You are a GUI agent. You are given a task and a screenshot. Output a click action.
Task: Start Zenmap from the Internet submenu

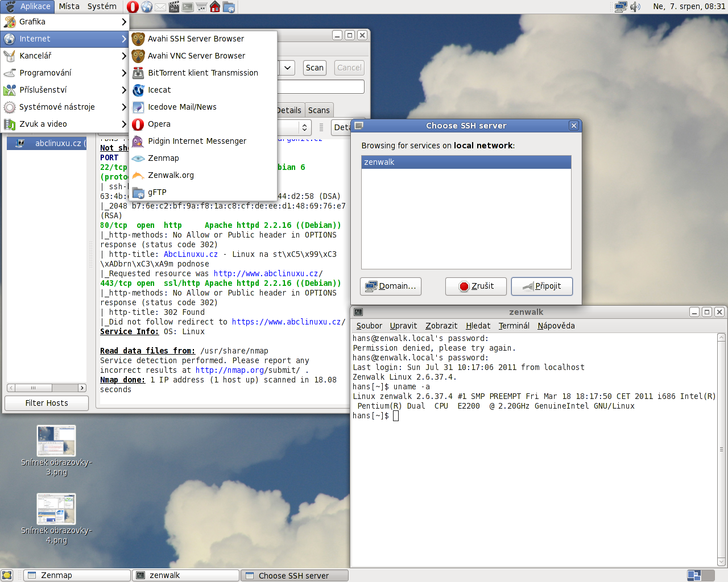coord(204,158)
